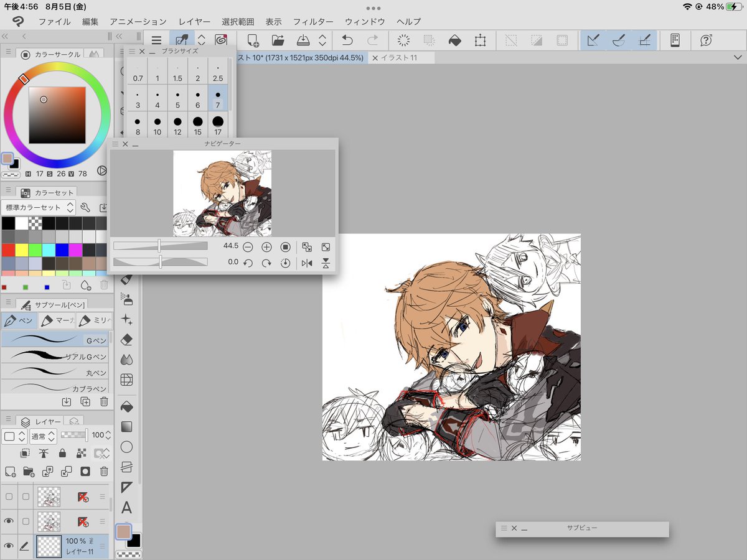This screenshot has height=560, width=747.
Task: Hide layer 11 using eye icon
Action: [9, 546]
